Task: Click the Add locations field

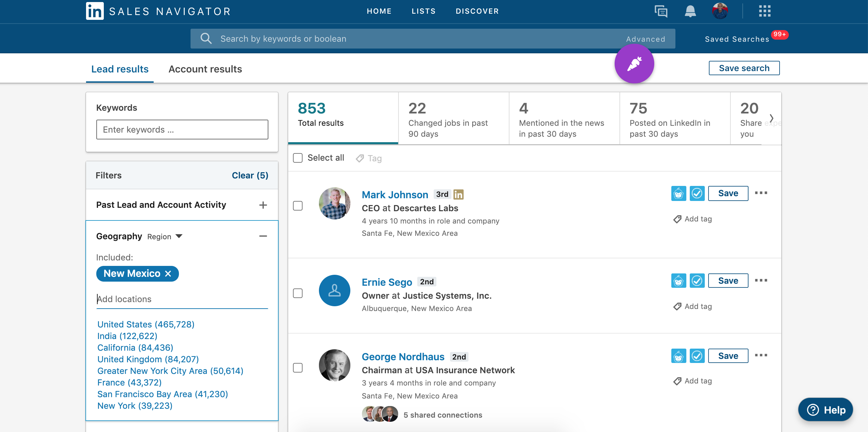Action: tap(182, 299)
